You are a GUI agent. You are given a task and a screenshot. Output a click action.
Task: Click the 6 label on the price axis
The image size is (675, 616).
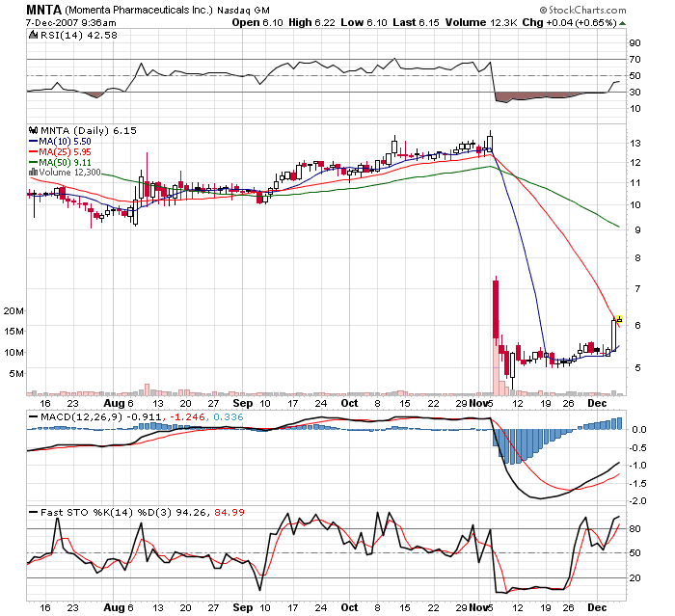coord(637,326)
